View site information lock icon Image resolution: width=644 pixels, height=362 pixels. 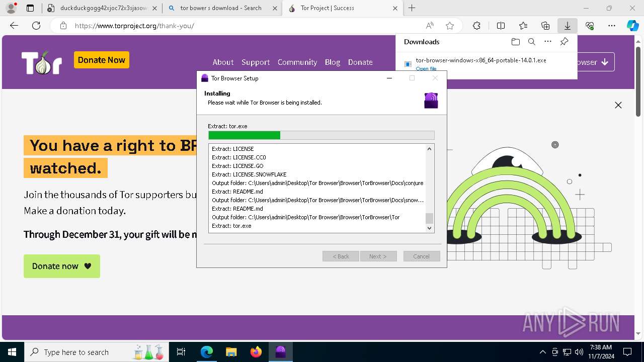[63, 26]
